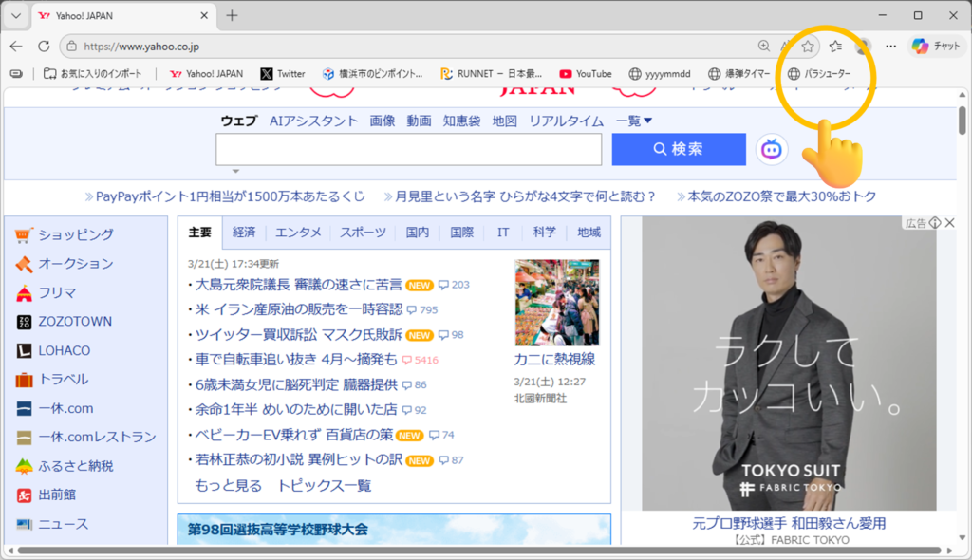Open the カニに熱視線 news thumbnail
The height and width of the screenshot is (560, 972).
[x=557, y=303]
